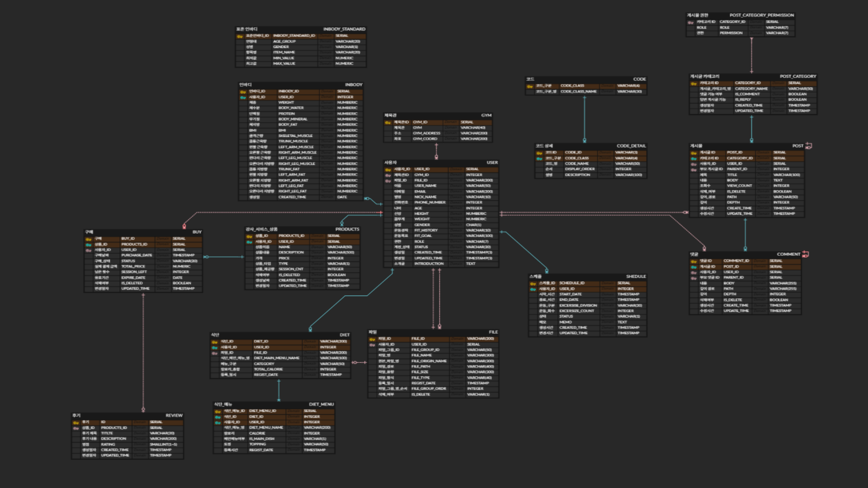Viewport: 868px width, 488px height.
Task: Click the key icon in POST_CATEGORY_PERMISSION's CATEGORY_ID row
Action: [x=690, y=22]
